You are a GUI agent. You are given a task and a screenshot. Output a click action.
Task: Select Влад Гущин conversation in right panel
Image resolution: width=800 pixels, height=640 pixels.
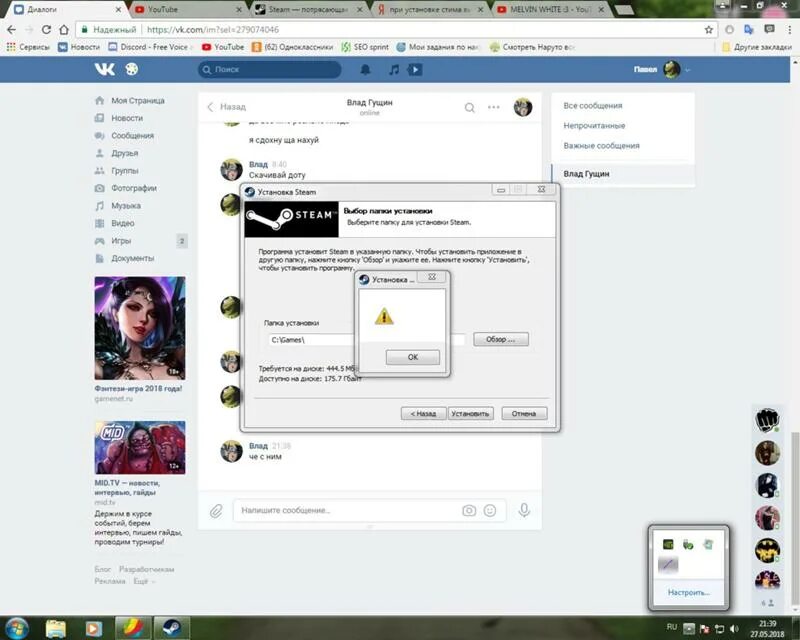coord(623,174)
